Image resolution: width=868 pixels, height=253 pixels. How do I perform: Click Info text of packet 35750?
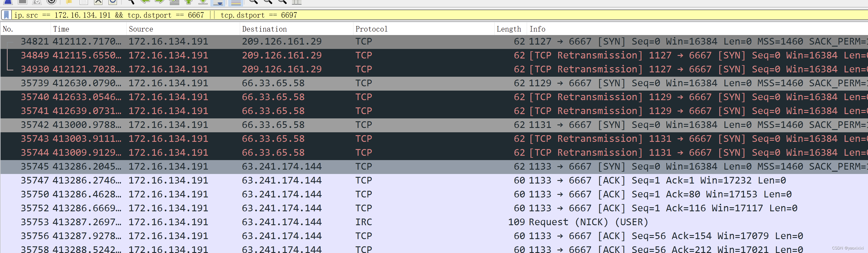pos(660,194)
